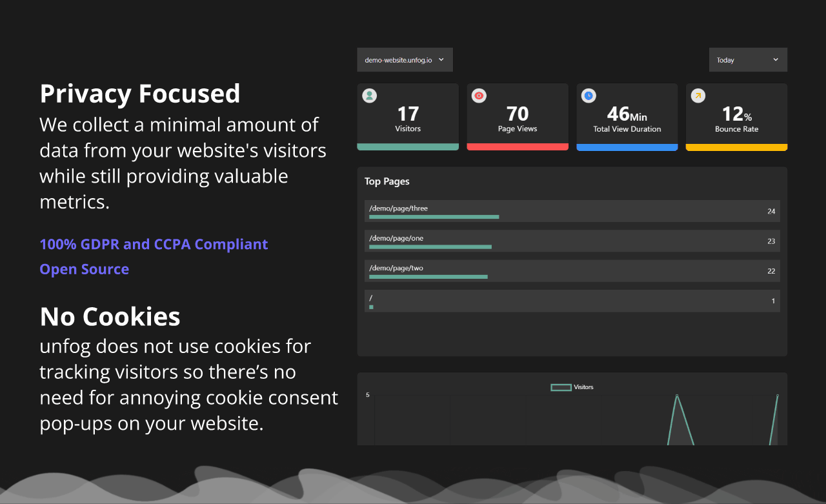This screenshot has height=504, width=826.
Task: Click the Visitors person icon
Action: coord(370,96)
